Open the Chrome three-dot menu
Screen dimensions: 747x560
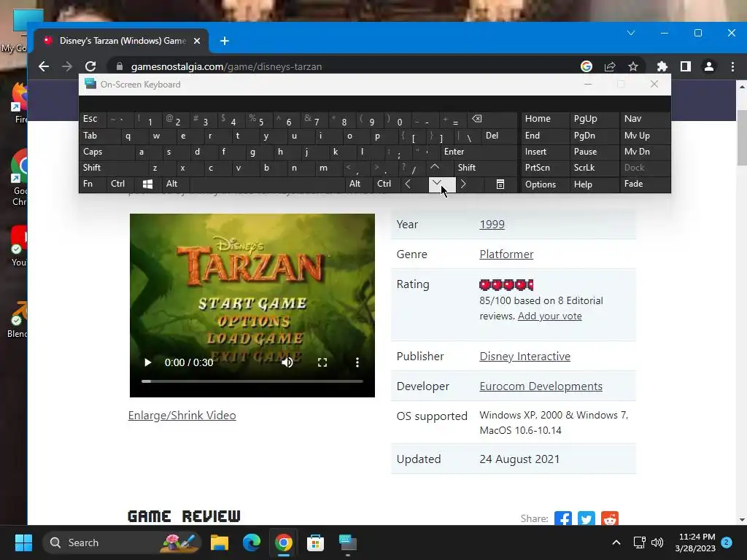coord(732,66)
